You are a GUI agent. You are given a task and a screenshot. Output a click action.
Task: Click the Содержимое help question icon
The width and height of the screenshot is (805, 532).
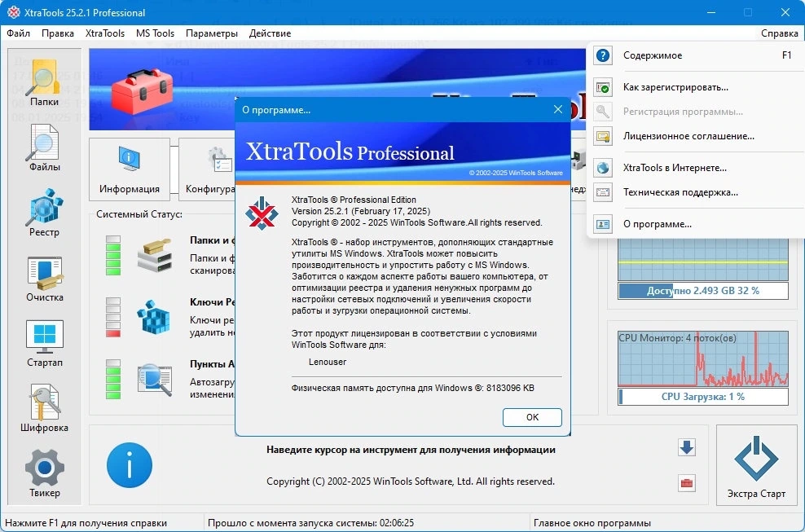(603, 55)
